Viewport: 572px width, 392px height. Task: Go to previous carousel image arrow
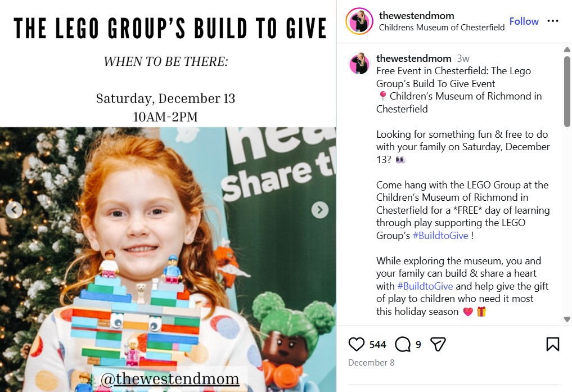tap(14, 210)
